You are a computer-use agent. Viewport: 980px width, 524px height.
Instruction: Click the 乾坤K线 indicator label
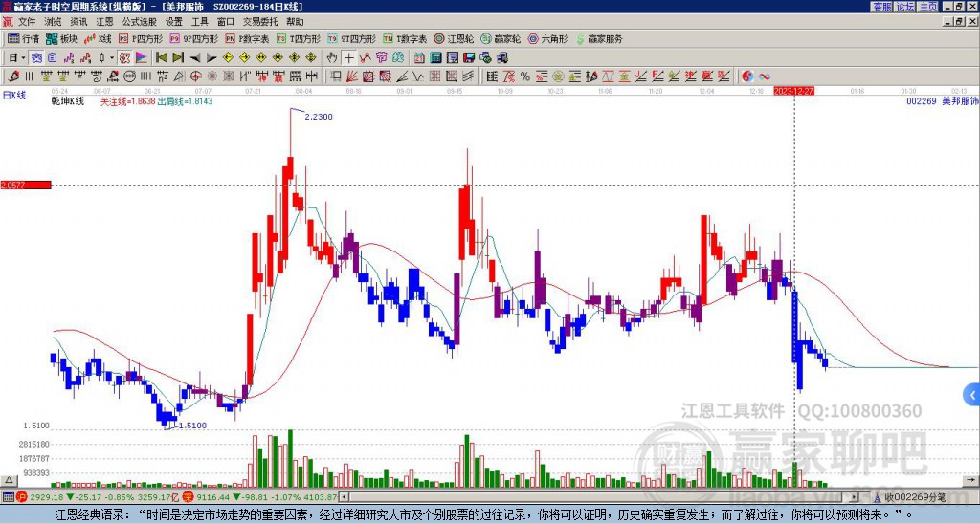pos(68,101)
